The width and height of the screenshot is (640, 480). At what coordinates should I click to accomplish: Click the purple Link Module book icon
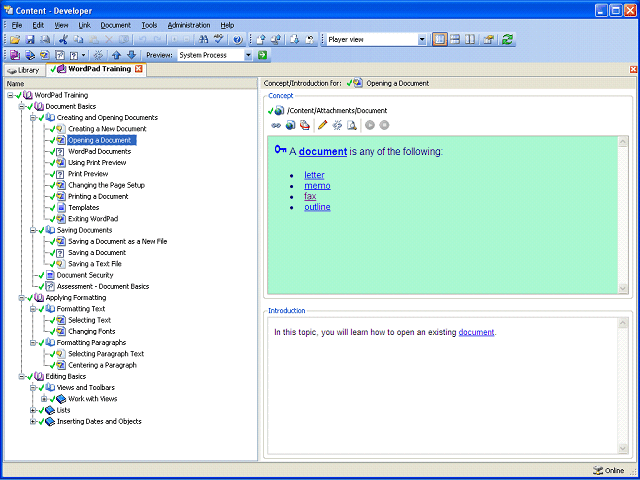[x=15, y=55]
